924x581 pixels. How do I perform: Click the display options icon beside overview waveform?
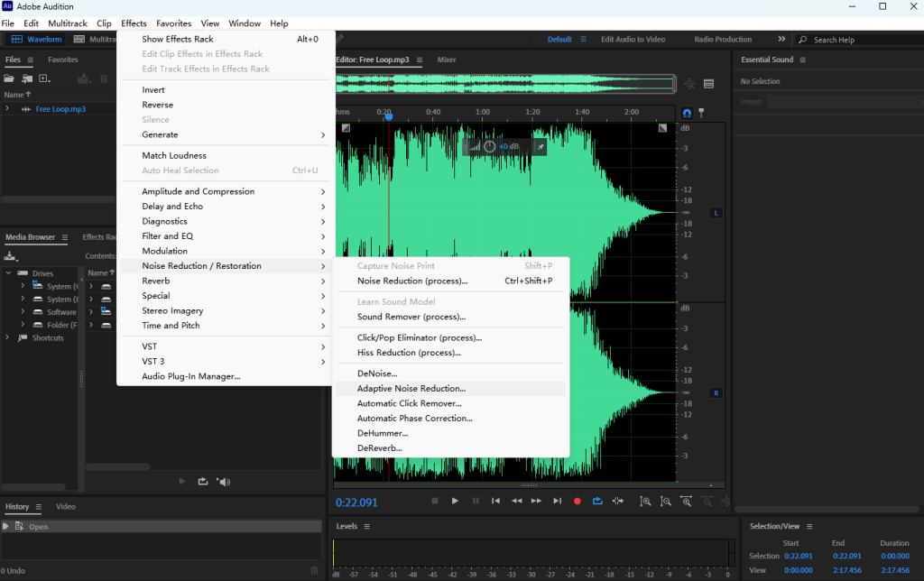709,84
